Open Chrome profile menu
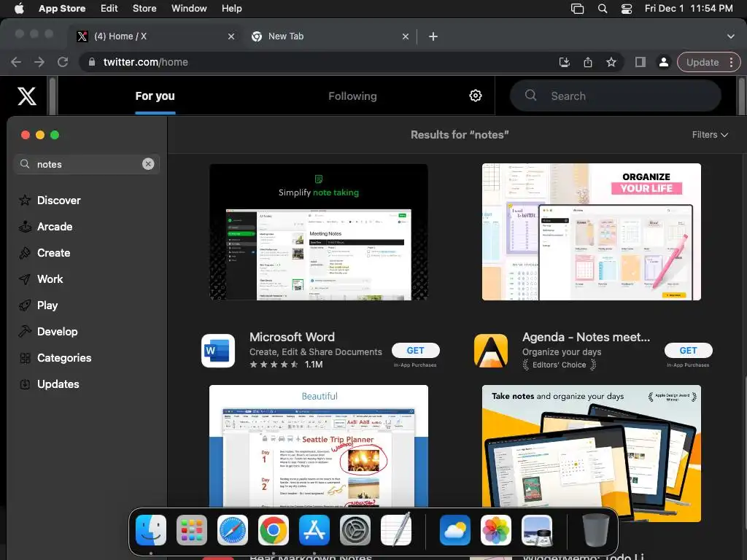Image resolution: width=747 pixels, height=560 pixels. (x=663, y=63)
